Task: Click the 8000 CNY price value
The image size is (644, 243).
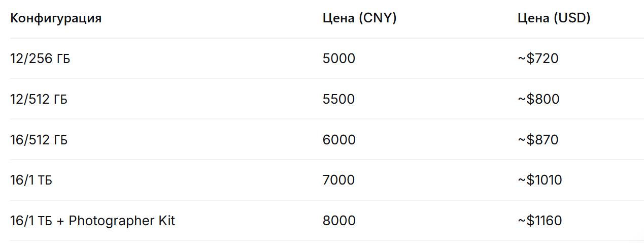Action: pyautogui.click(x=338, y=221)
